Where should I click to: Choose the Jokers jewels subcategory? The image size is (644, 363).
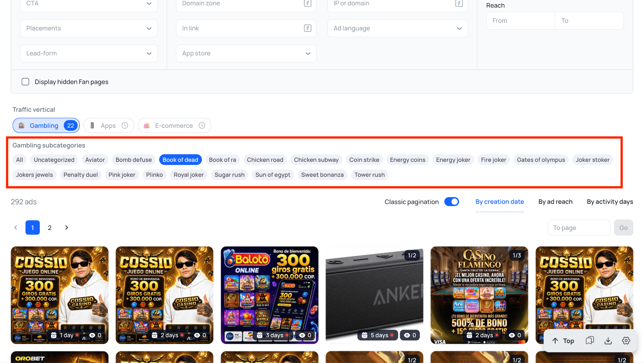click(x=35, y=175)
